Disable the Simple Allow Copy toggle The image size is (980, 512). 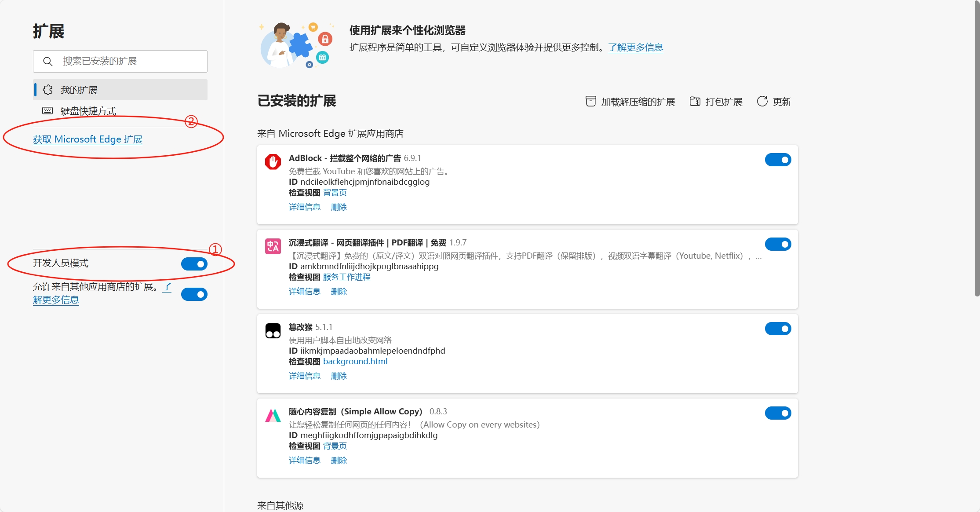point(778,413)
